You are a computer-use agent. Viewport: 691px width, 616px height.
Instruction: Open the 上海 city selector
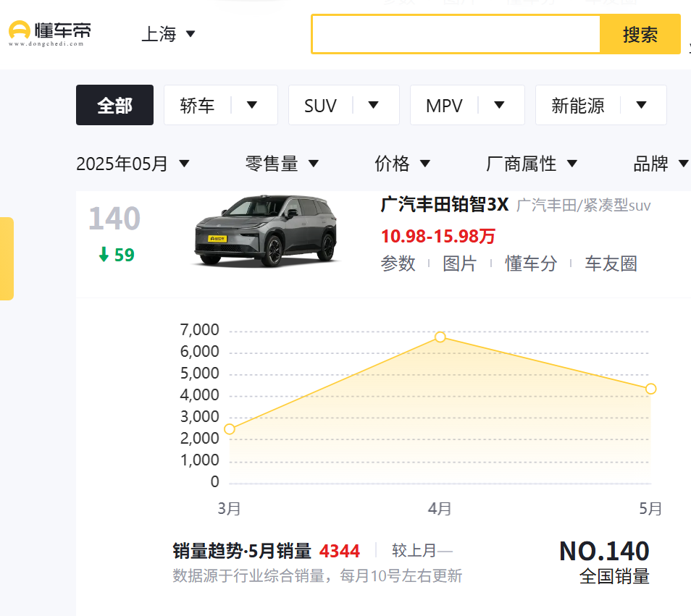click(x=168, y=34)
